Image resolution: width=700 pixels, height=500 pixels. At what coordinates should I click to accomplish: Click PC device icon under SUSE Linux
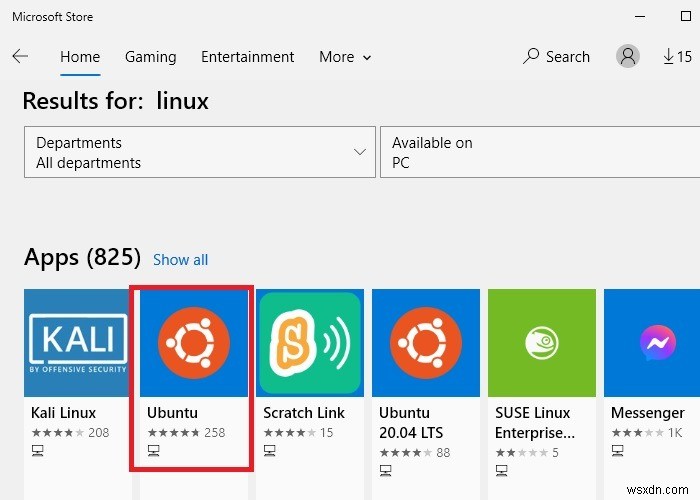pyautogui.click(x=502, y=471)
